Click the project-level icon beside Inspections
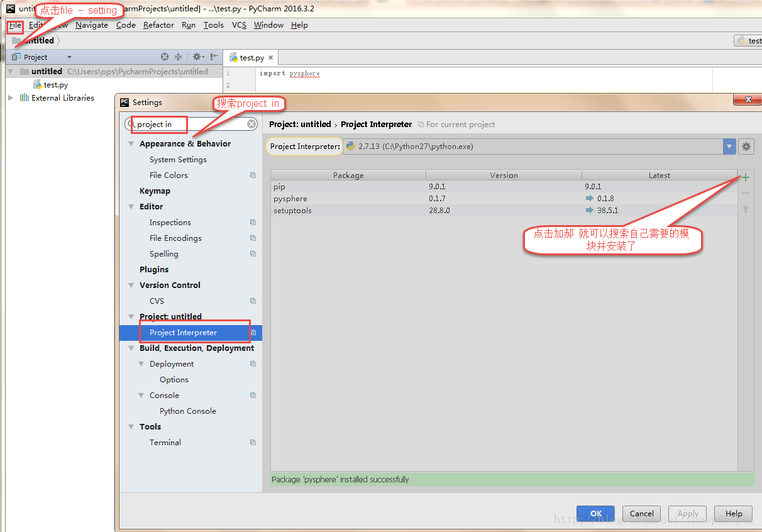762x532 pixels. 253,223
